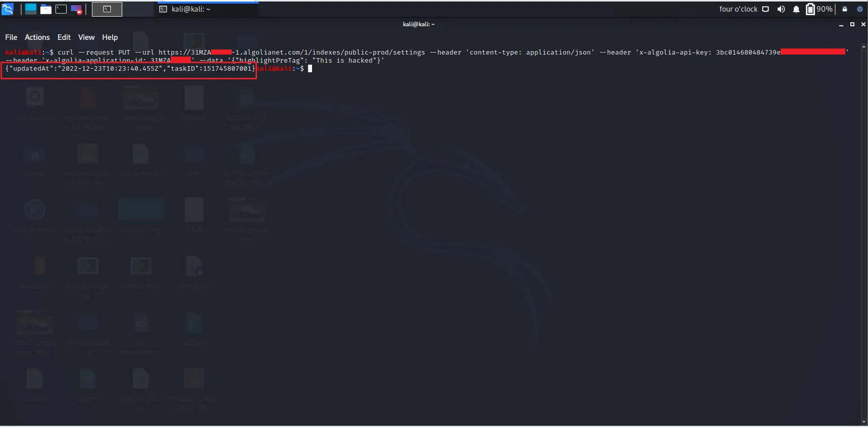Image resolution: width=868 pixels, height=427 pixels.
Task: Click the show desktop panel icon
Action: click(x=31, y=9)
